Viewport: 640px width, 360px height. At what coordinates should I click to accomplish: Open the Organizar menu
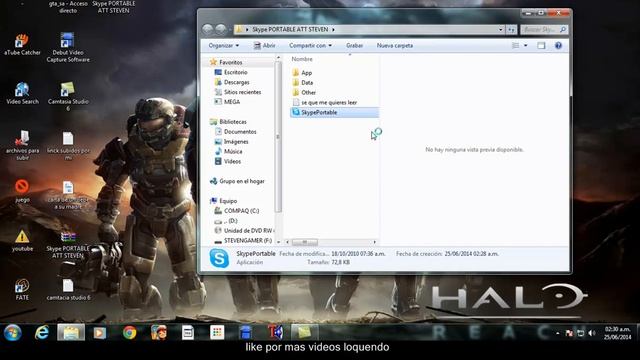224,45
